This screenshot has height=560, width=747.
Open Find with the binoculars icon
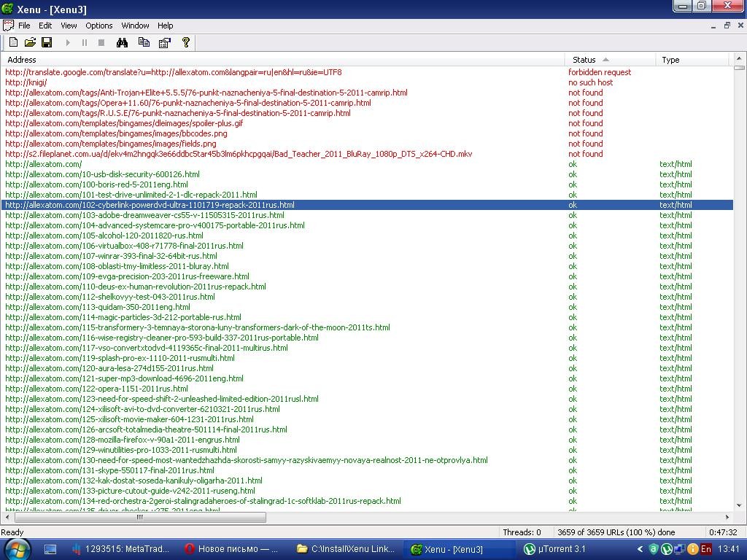tap(122, 42)
